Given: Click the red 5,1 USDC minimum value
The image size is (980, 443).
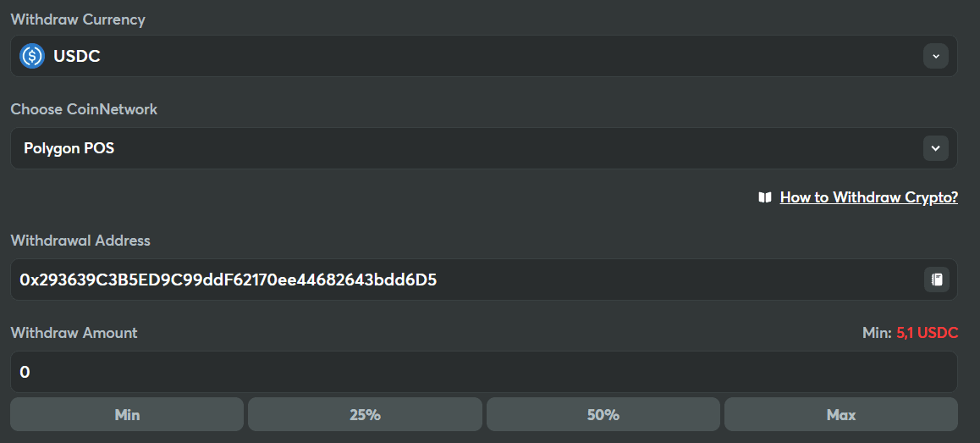Looking at the screenshot, I should 928,333.
